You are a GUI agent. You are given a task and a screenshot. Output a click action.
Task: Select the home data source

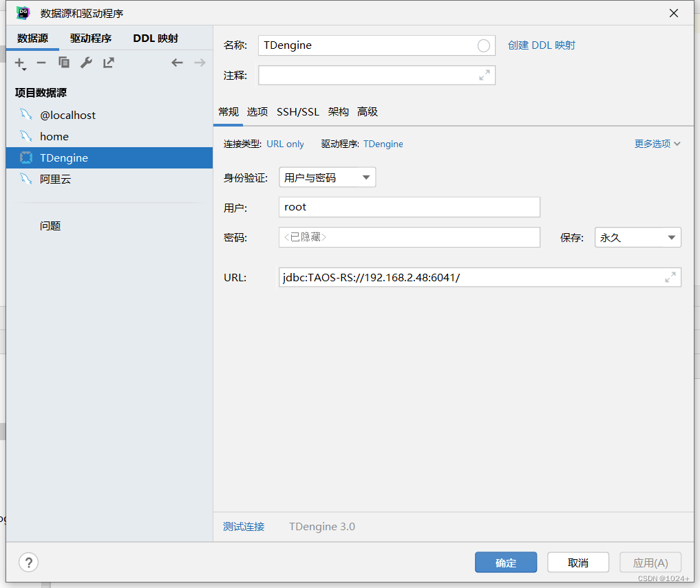click(109, 137)
